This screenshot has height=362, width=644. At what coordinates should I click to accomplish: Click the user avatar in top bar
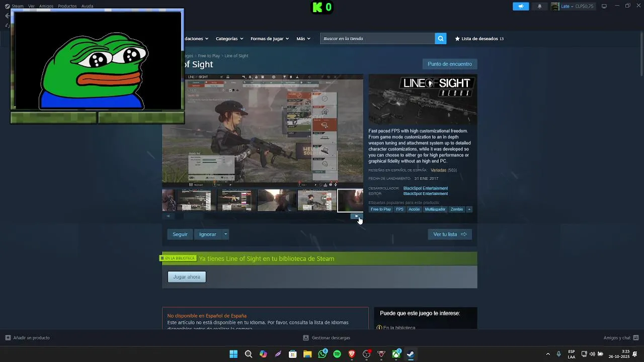click(555, 6)
